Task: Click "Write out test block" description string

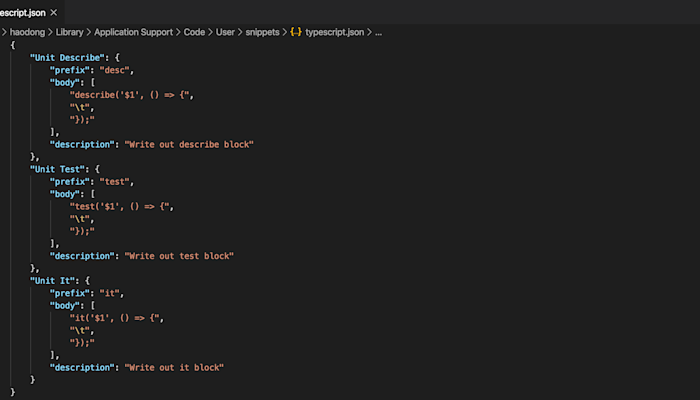Action: click(179, 256)
